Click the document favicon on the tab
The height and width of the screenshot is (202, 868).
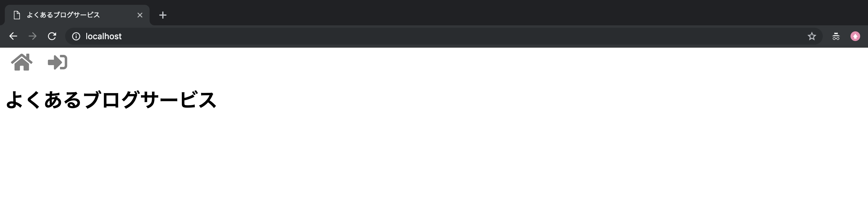[17, 15]
